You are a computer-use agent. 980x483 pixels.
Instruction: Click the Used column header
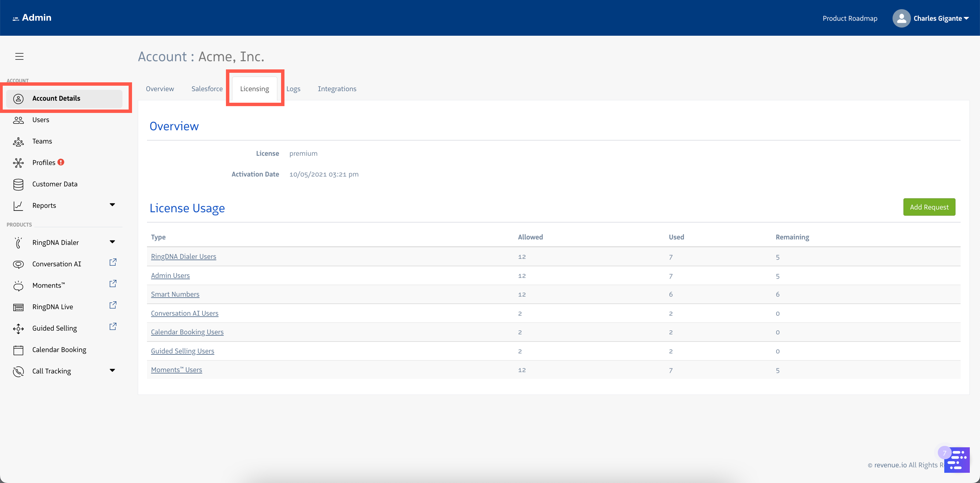(676, 237)
